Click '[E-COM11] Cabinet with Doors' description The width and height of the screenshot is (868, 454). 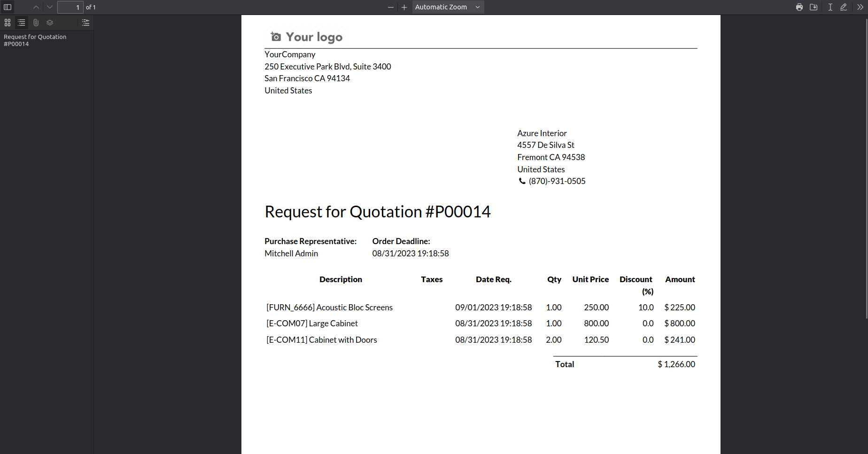coord(322,340)
